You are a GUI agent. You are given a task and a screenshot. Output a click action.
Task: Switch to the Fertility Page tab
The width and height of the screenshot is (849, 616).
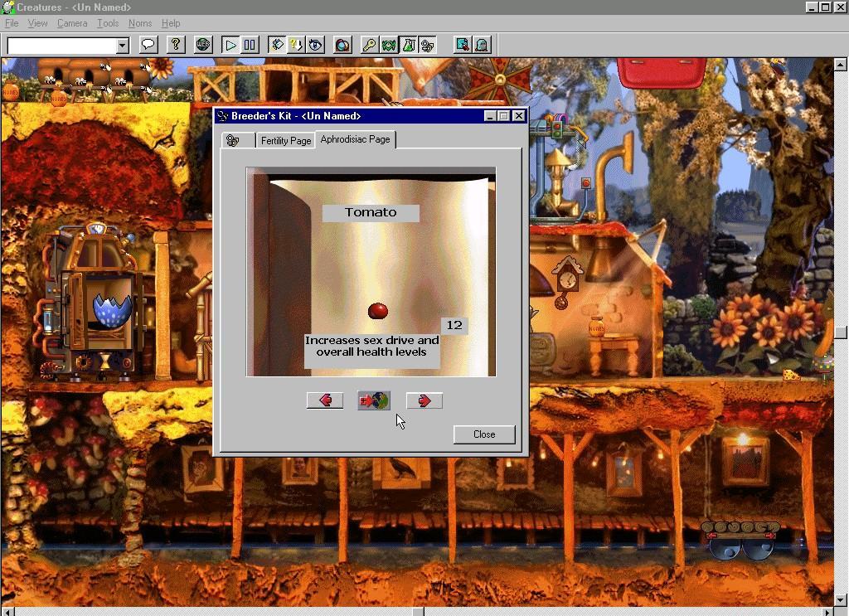(x=286, y=140)
